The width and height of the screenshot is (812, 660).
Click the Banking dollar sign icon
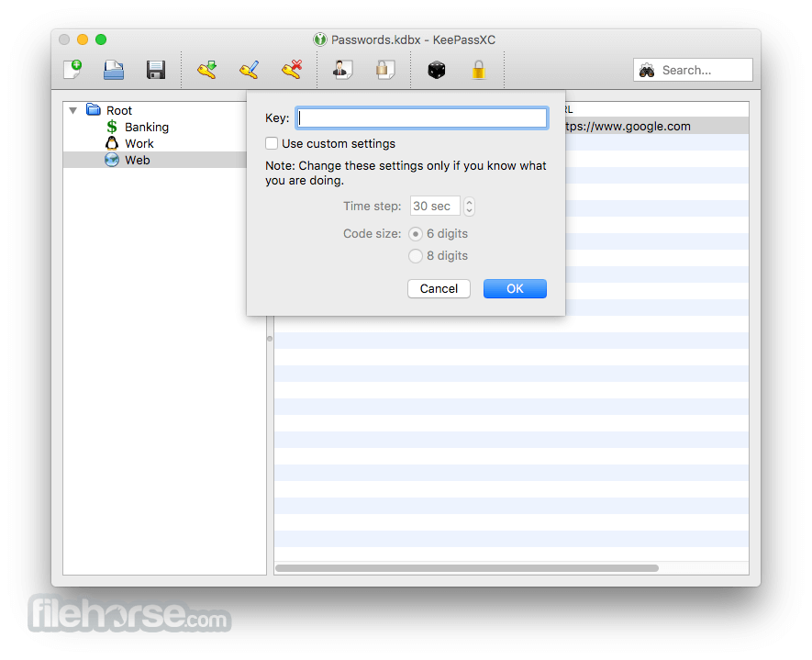coord(112,127)
